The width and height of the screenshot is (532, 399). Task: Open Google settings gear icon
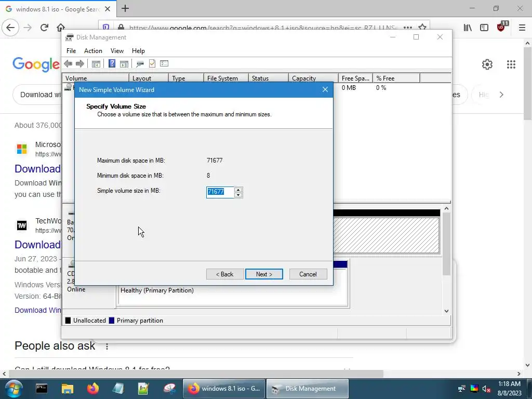coord(487,64)
